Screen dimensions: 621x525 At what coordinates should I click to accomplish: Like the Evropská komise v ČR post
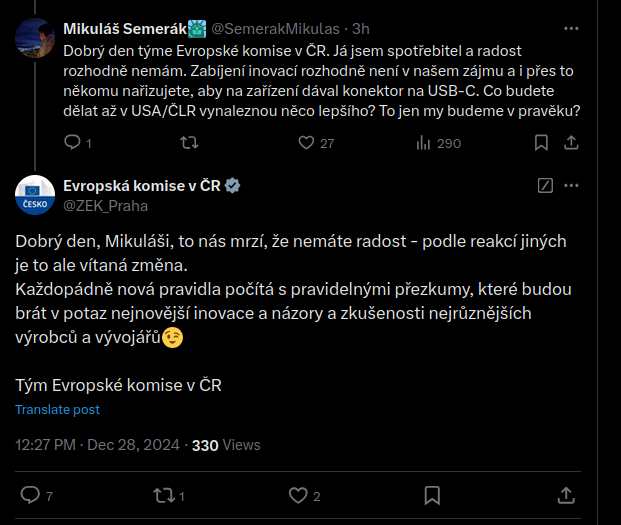point(297,495)
